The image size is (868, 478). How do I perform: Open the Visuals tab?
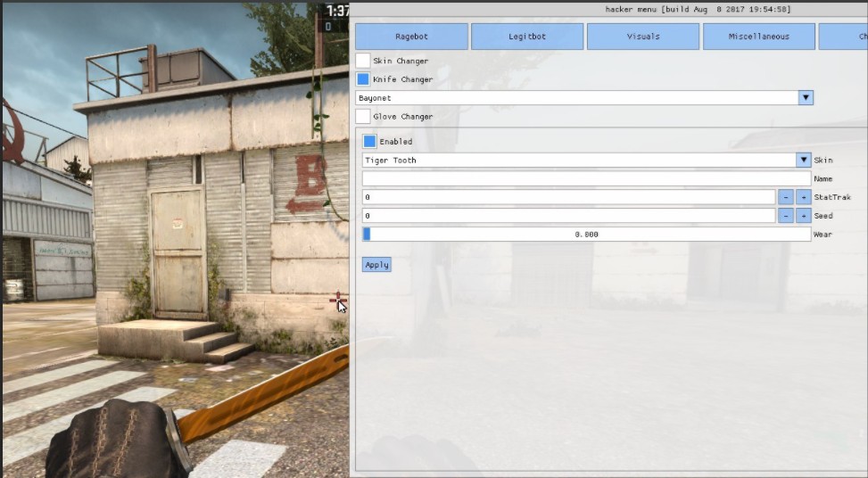coord(642,37)
